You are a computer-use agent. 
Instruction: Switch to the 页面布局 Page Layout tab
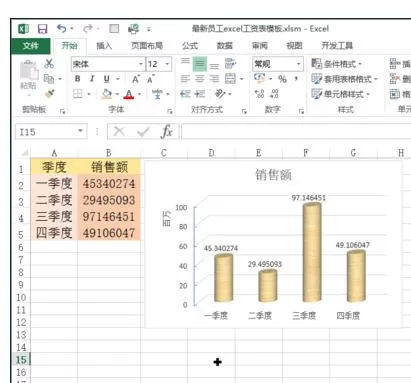[x=147, y=46]
